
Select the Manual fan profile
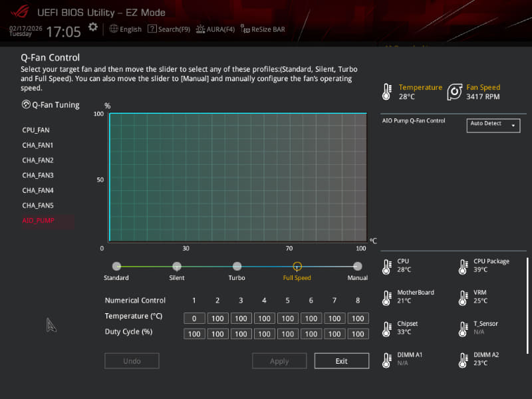(357, 267)
